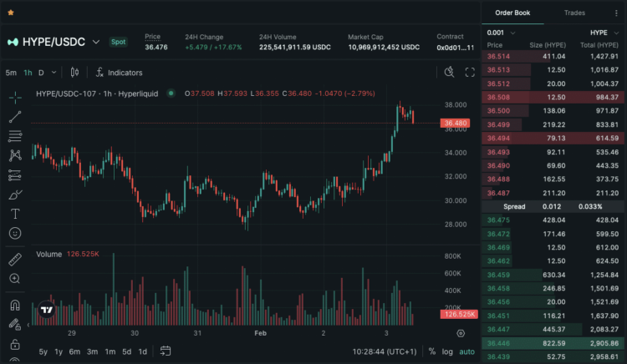Toggle auto scale mode
Screen dimensions: 627x364
[466, 351]
